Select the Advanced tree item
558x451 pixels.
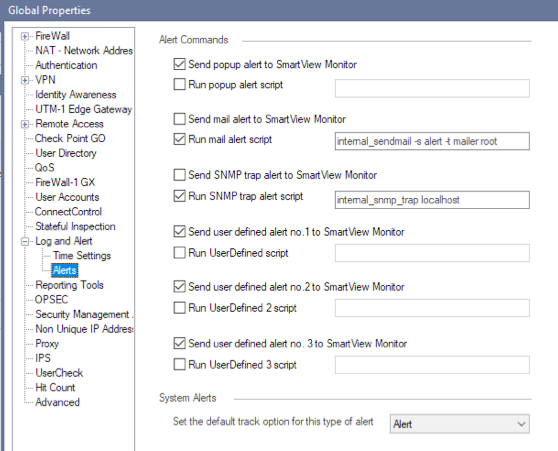57,402
